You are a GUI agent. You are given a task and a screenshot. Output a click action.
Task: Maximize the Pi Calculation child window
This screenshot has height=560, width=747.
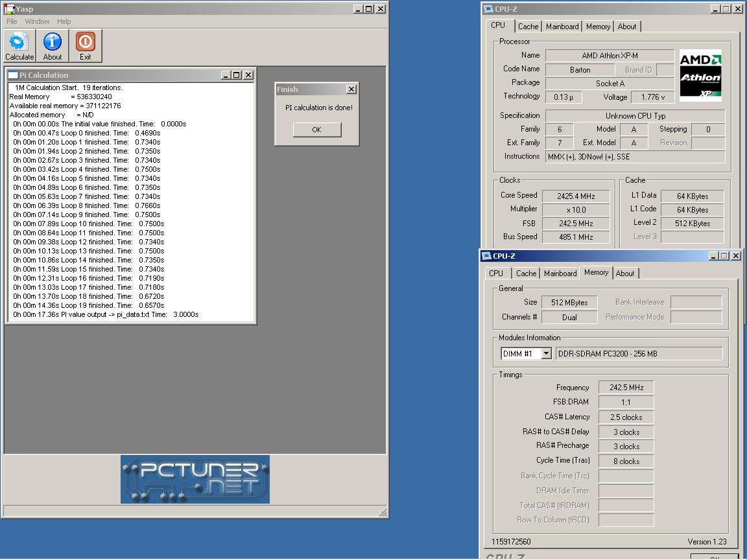[x=237, y=75]
